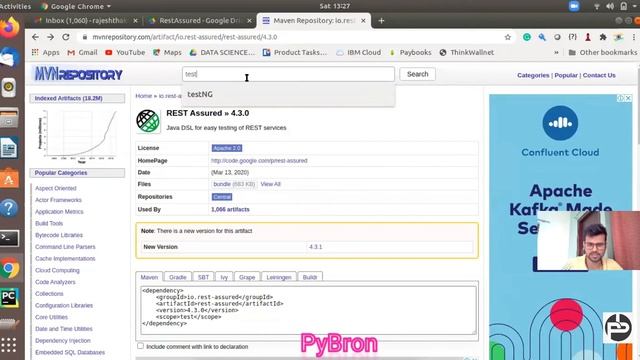640x360 pixels.
Task: Open the Help icon in the dock
Action: 9,208
